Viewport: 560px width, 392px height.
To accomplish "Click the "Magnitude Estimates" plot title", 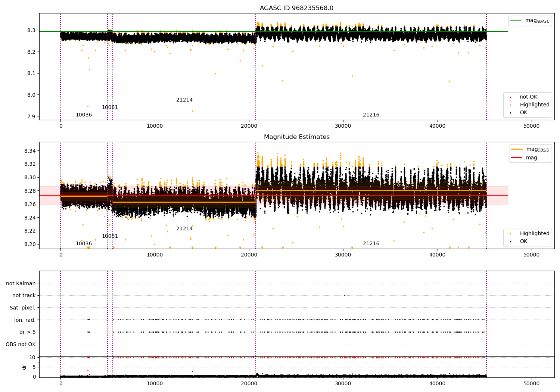I will click(296, 137).
